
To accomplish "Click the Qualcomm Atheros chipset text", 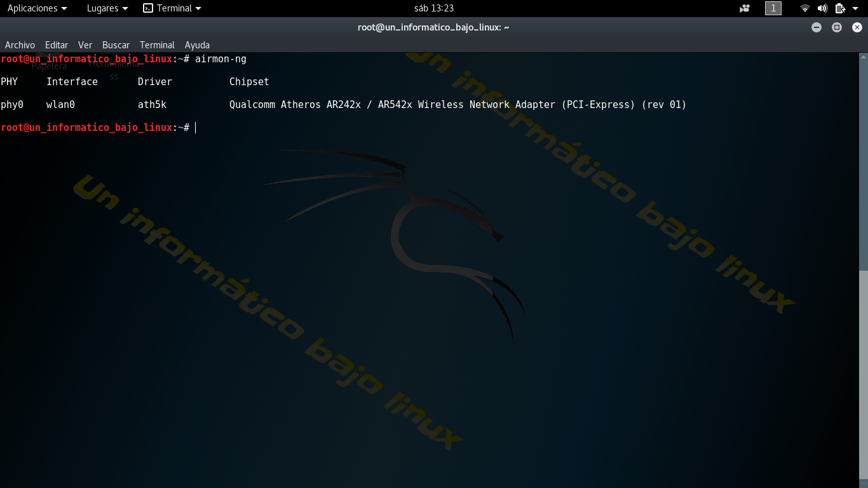I will point(458,105).
